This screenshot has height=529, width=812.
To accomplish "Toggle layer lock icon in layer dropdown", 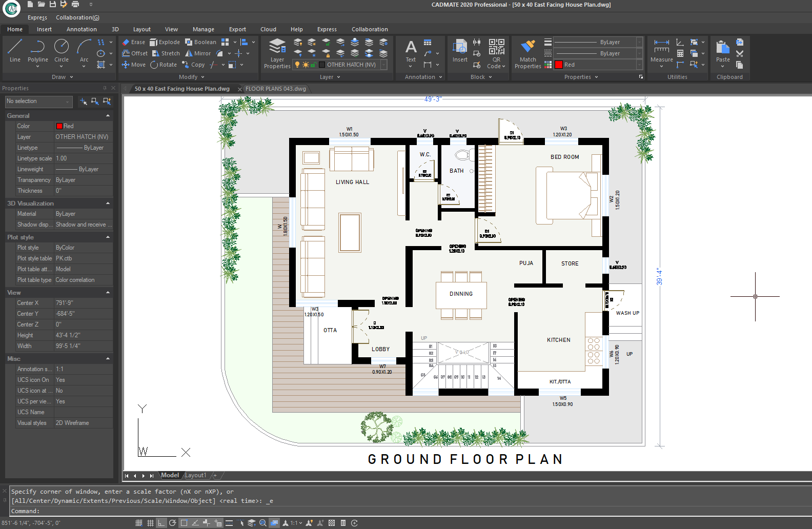I will (x=313, y=65).
